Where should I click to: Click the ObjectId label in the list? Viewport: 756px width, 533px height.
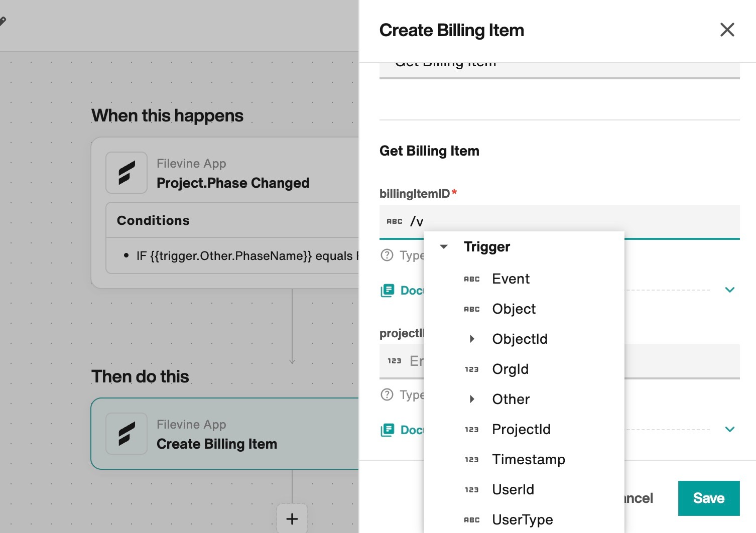pos(520,339)
